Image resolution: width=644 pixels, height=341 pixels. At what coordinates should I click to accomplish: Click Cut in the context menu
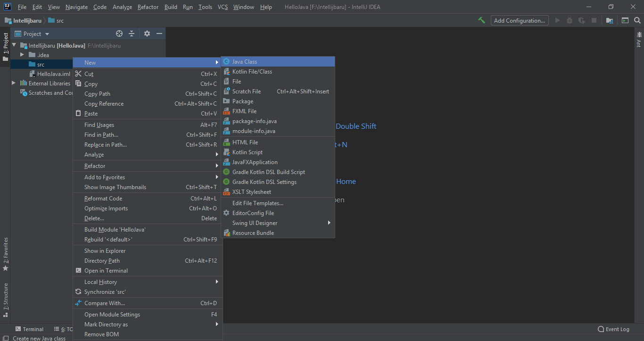tap(147, 74)
